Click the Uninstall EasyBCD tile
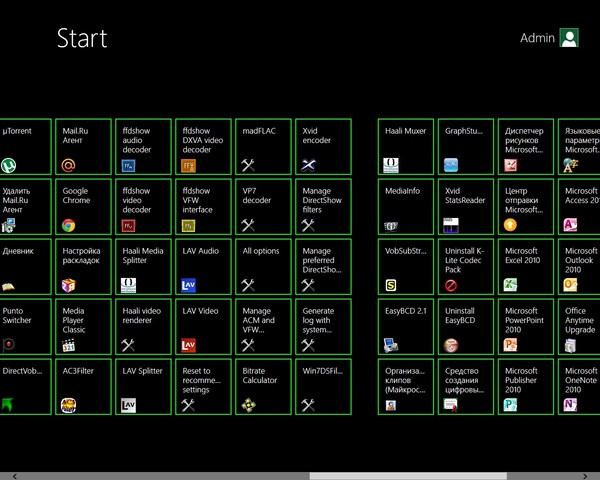The width and height of the screenshot is (600, 480). pyautogui.click(x=466, y=327)
